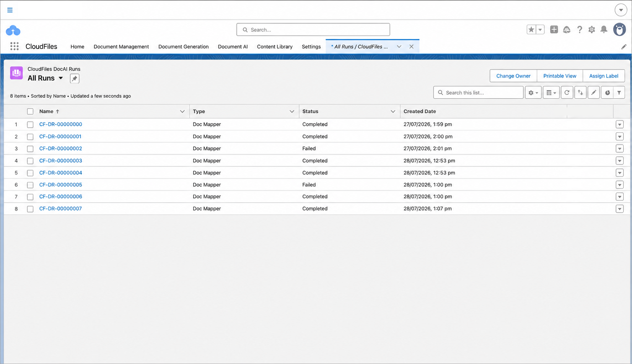Click the 28/07/2026, 1:07 pm date cell

click(427, 209)
